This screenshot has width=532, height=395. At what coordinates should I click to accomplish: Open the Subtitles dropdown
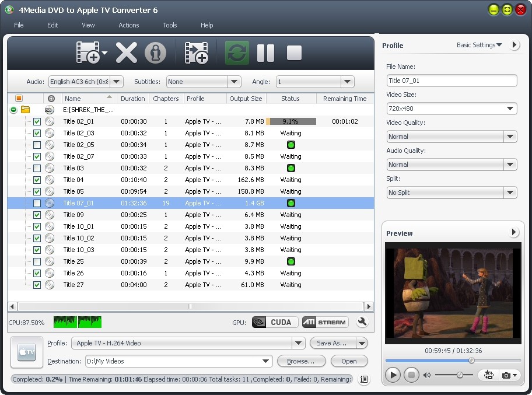click(x=234, y=82)
